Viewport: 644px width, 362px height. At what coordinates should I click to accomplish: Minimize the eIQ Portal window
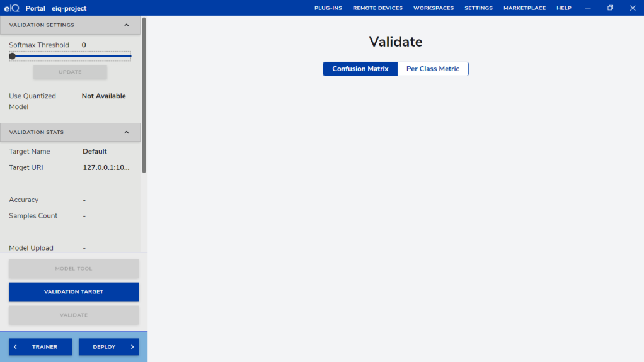588,8
